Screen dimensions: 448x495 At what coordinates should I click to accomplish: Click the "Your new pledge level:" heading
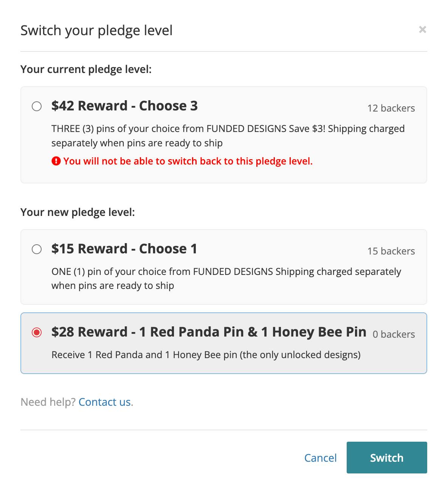pos(78,212)
